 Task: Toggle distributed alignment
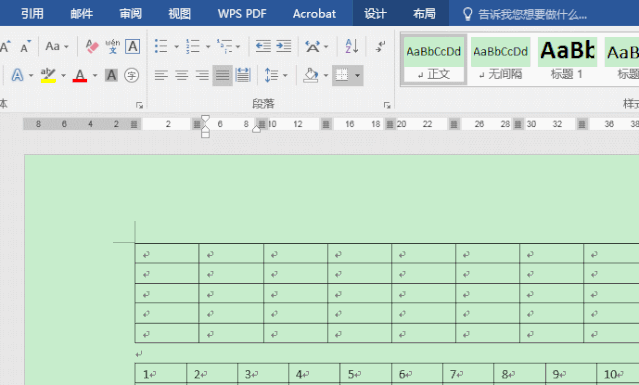pyautogui.click(x=243, y=75)
